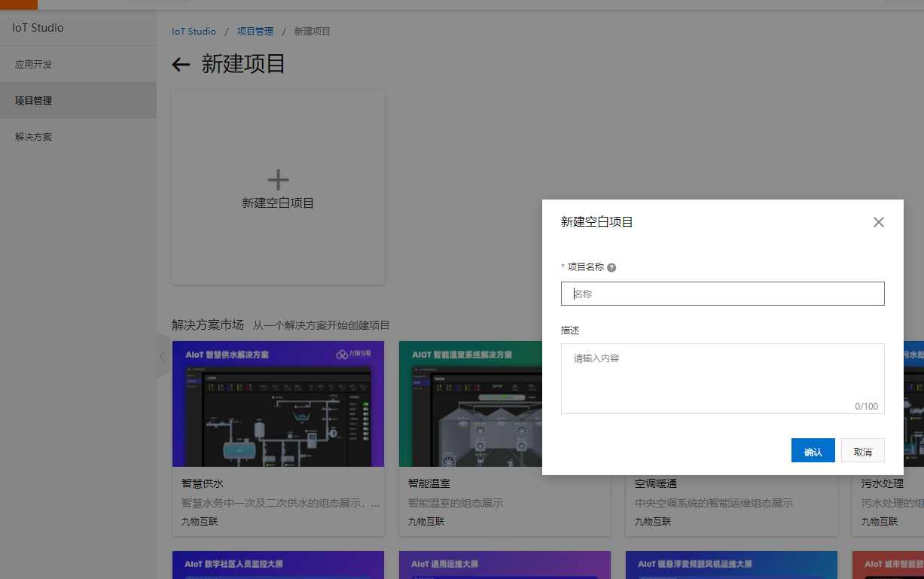Image resolution: width=924 pixels, height=579 pixels.
Task: Click the 智能温室的组态展示 description text
Action: tap(456, 503)
